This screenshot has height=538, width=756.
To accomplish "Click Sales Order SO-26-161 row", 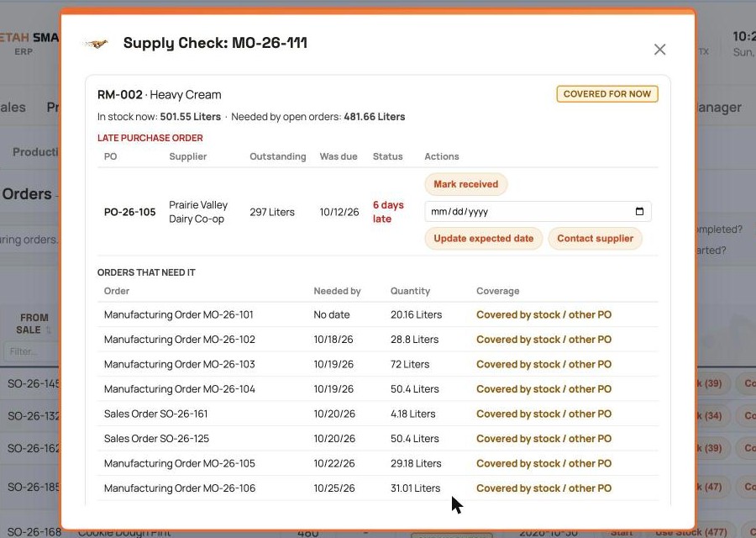I will pyautogui.click(x=377, y=414).
